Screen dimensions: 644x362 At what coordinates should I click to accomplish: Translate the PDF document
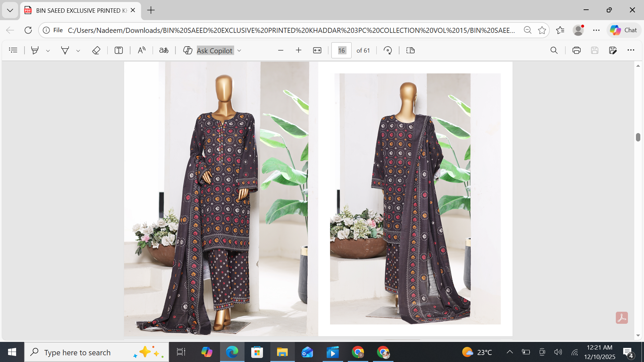pos(164,50)
